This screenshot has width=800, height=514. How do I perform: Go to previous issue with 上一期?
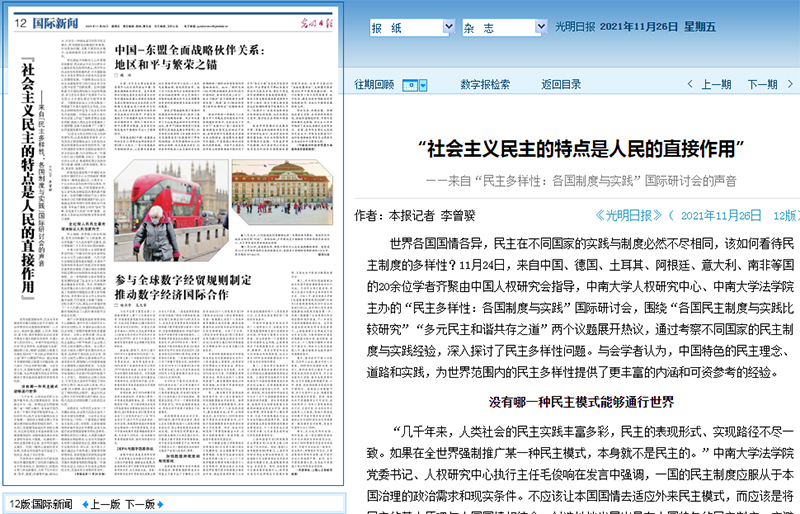[x=715, y=85]
